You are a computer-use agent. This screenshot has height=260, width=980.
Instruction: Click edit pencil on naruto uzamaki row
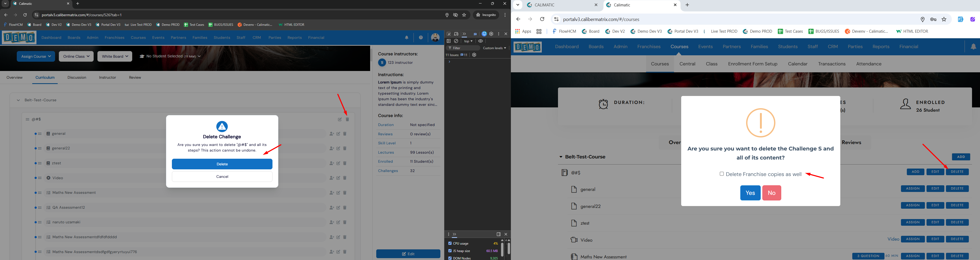338,222
